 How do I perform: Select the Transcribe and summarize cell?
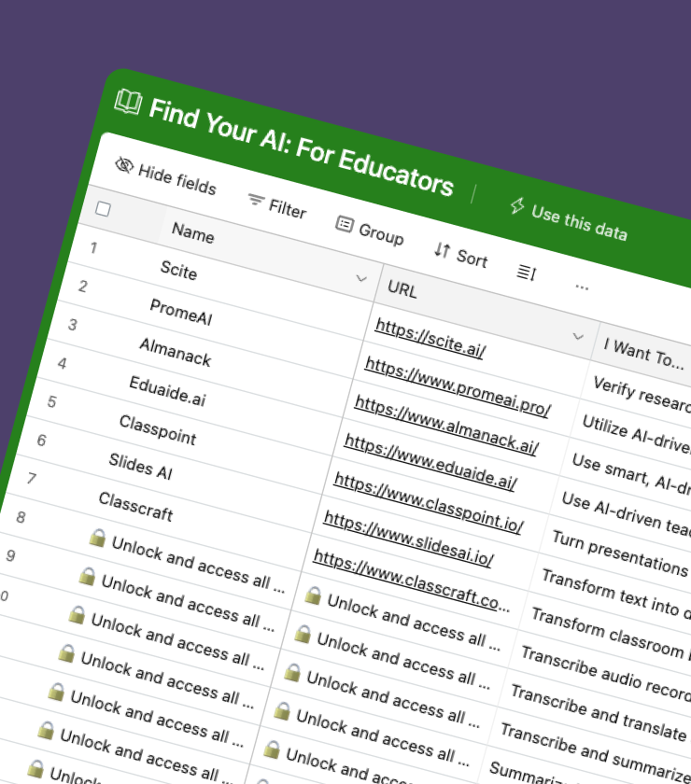(596, 752)
